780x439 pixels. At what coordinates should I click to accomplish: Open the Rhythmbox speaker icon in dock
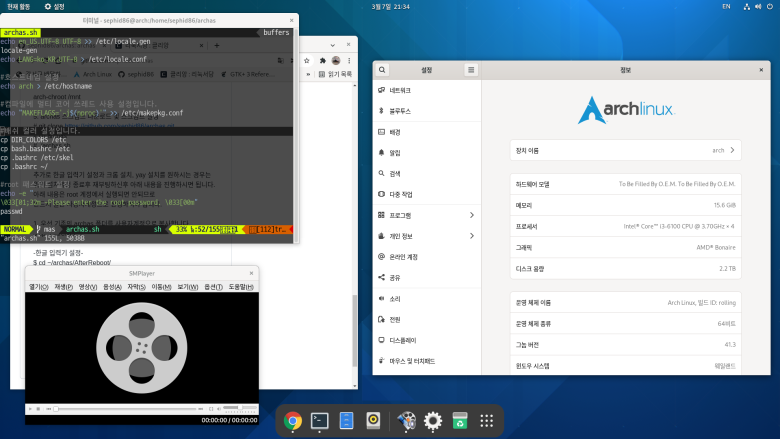(x=373, y=421)
